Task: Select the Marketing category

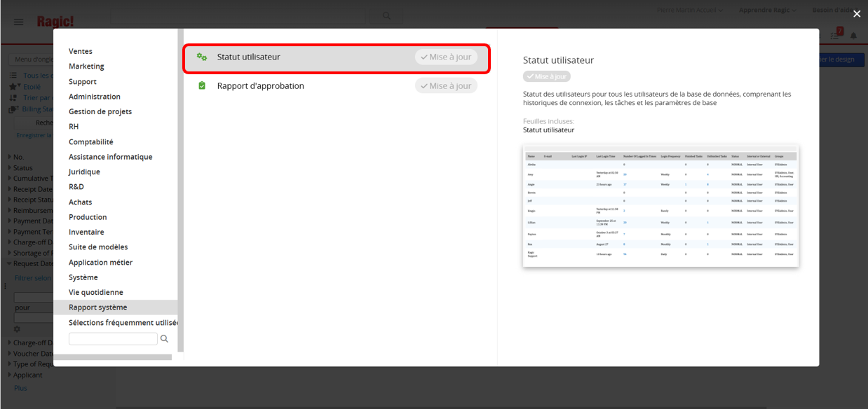Action: [86, 67]
